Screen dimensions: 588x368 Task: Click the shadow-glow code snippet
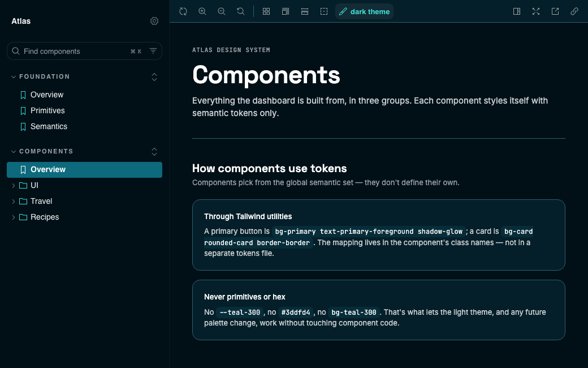click(440, 232)
